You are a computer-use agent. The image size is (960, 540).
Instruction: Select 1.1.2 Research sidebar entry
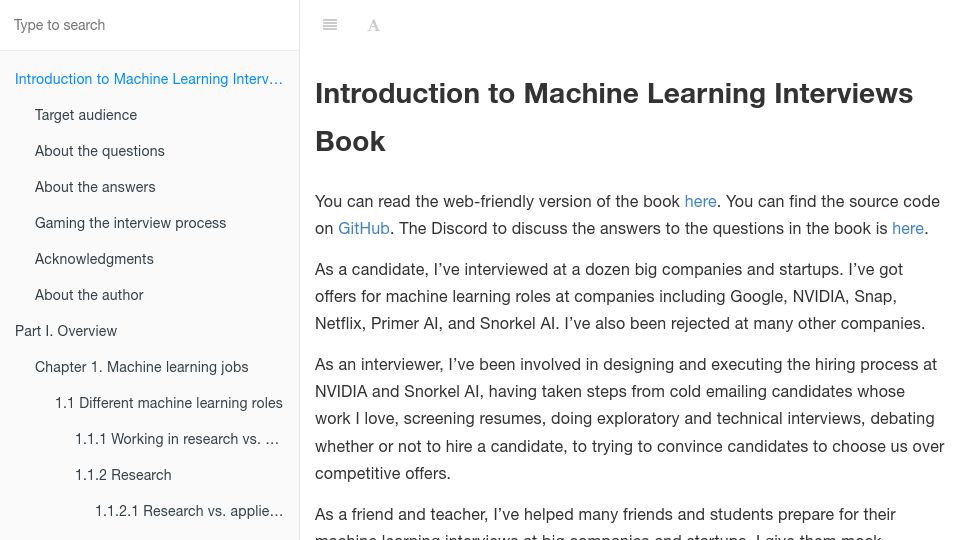(123, 475)
